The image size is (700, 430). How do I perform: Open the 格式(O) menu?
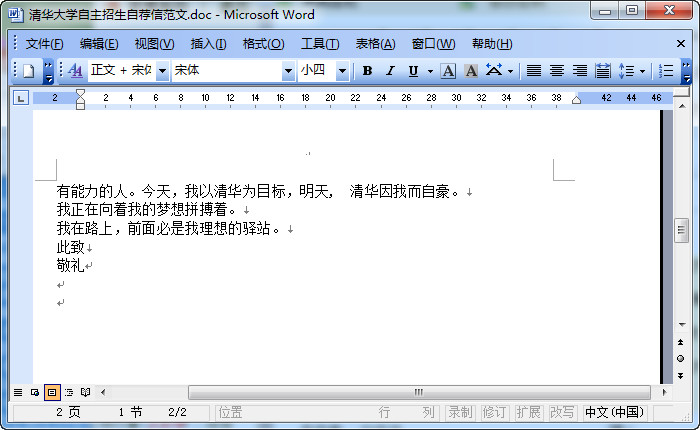point(263,44)
